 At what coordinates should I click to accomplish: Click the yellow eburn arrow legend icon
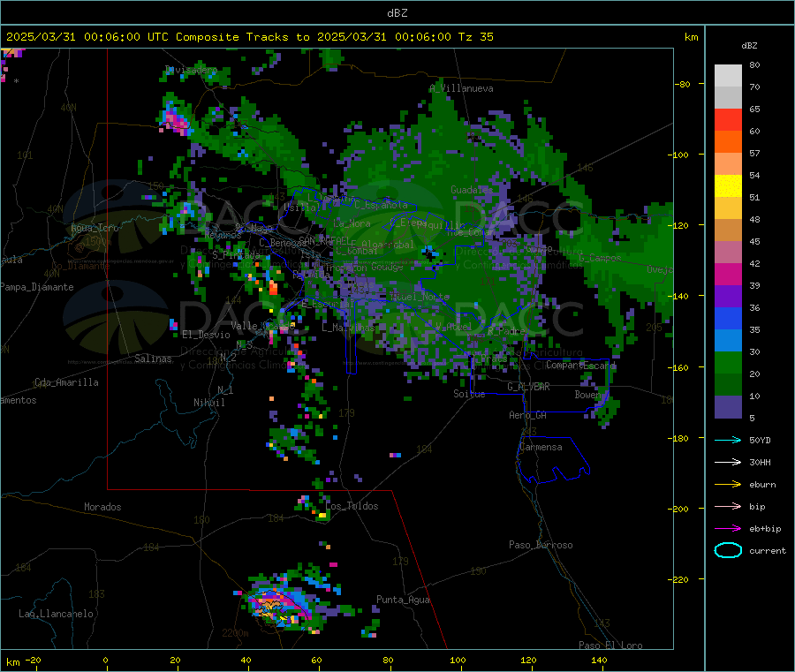click(x=728, y=485)
